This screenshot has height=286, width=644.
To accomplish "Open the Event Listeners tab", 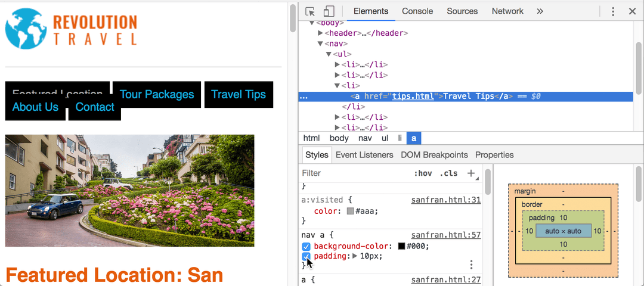I will click(x=364, y=155).
